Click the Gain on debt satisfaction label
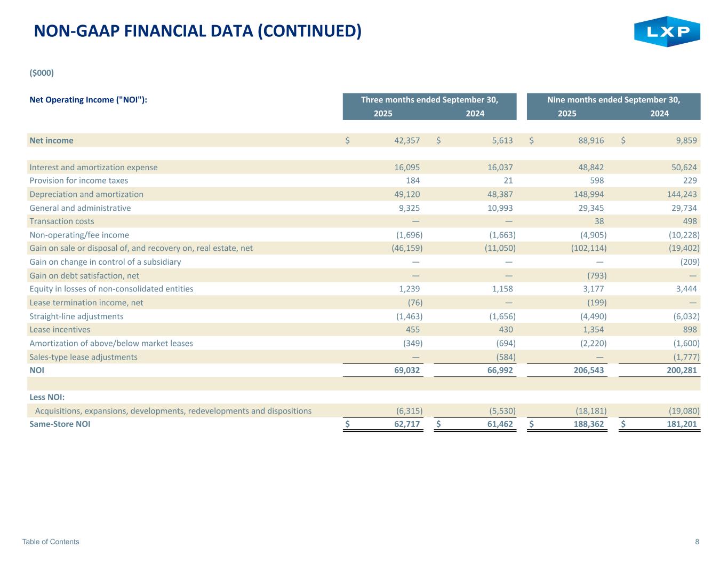 [84, 276]
